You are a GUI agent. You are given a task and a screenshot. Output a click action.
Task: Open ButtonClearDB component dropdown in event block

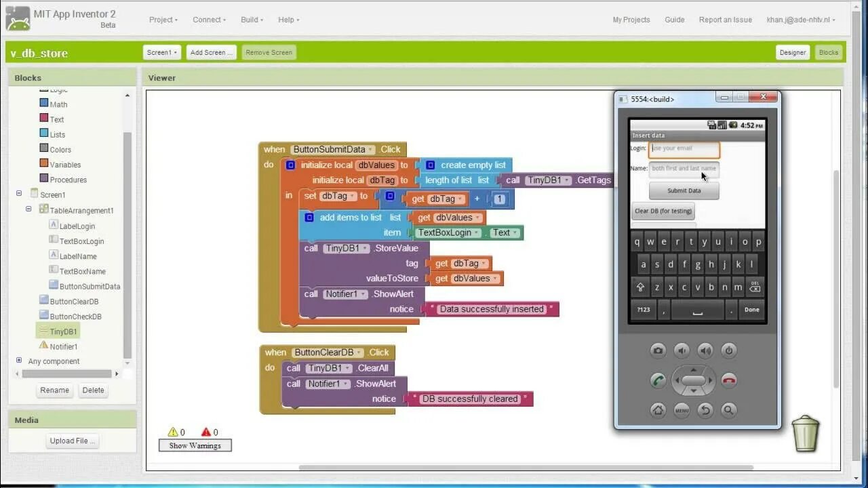328,352
